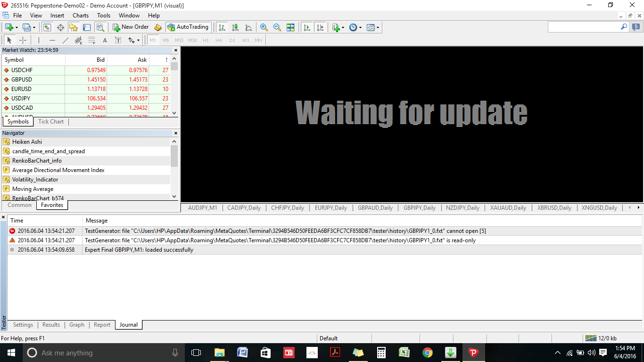Open Chrome from the Windows taskbar
The height and width of the screenshot is (362, 644).
(428, 353)
